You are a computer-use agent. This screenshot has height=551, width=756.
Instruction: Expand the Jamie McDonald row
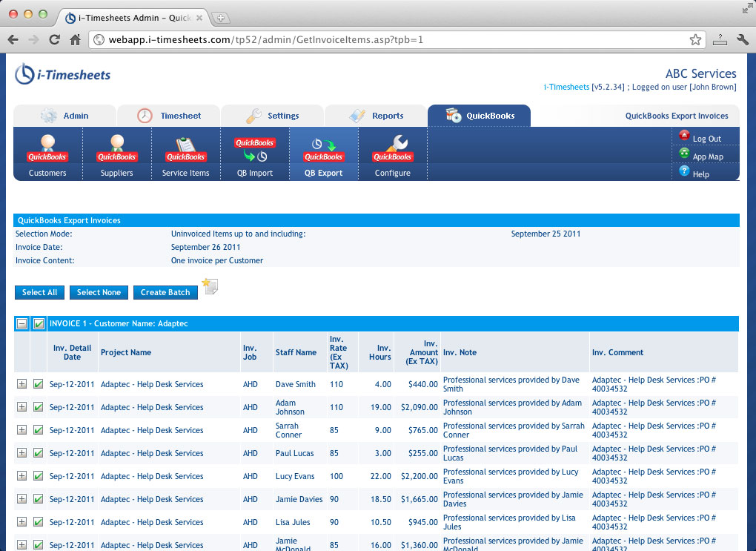tap(21, 545)
